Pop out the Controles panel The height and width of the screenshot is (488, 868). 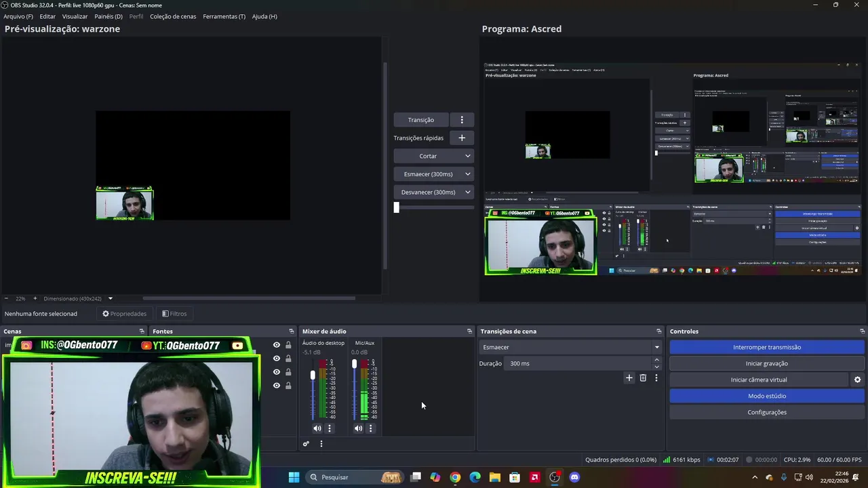pos(862,331)
